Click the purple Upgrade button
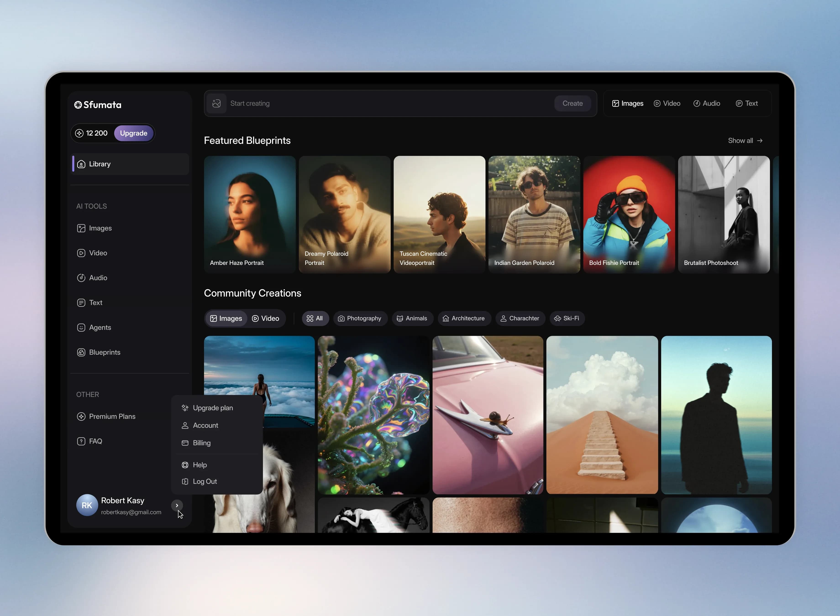840x616 pixels. (x=134, y=133)
